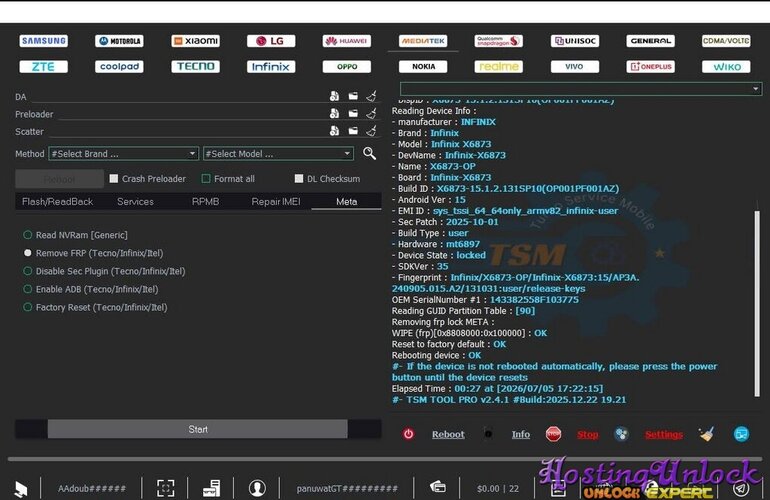Open folder browser for DA row

pos(353,96)
